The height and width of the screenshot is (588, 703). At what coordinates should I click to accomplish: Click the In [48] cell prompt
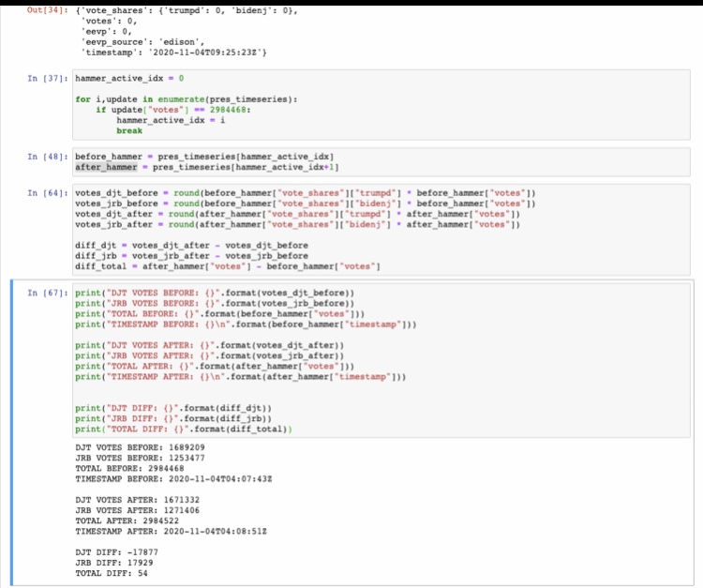[x=48, y=157]
